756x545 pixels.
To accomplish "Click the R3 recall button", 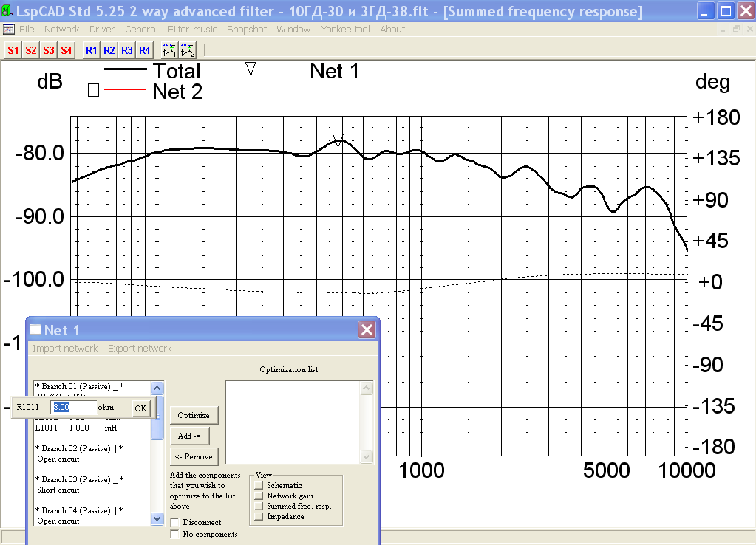I will pyautogui.click(x=127, y=50).
